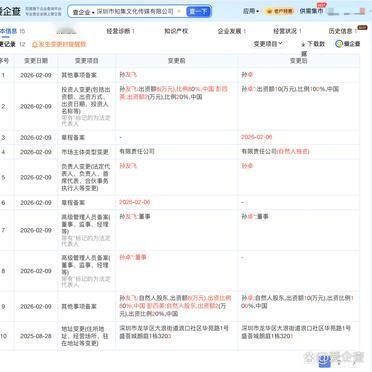Switch to the 知识产权 tab
The image size is (372, 372).
click(x=176, y=31)
